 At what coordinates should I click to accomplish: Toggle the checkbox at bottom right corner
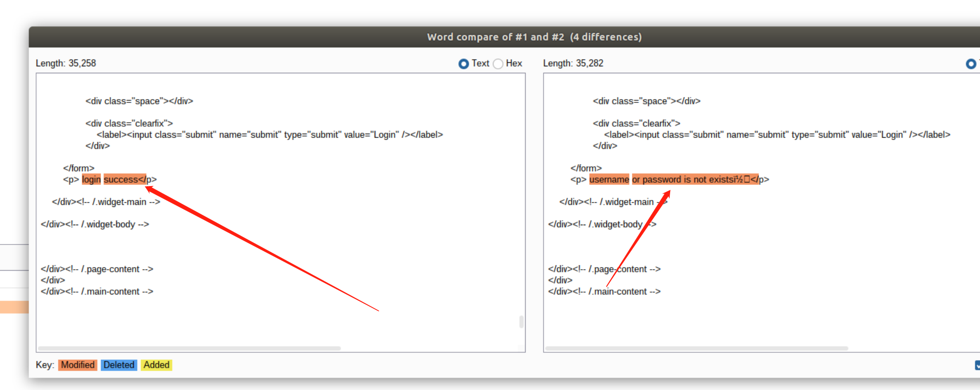point(977,365)
